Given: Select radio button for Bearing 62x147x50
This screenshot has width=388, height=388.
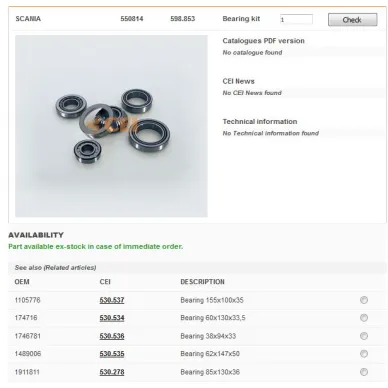Looking at the screenshot, I should pos(364,354).
